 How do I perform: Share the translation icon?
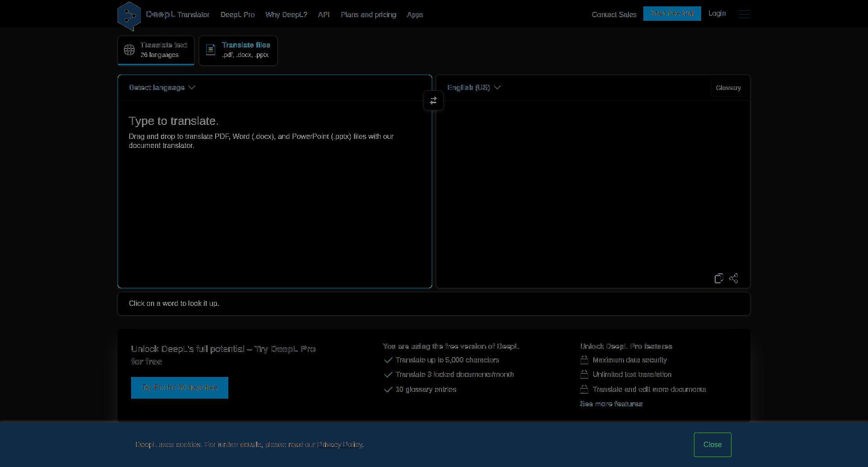tap(734, 278)
